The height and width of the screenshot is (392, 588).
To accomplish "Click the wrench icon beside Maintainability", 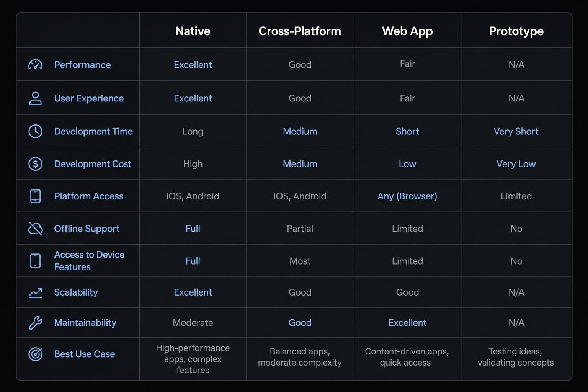I will pyautogui.click(x=35, y=323).
